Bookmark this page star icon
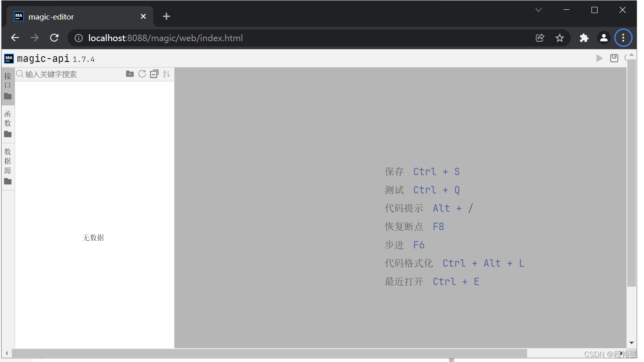 tap(560, 38)
